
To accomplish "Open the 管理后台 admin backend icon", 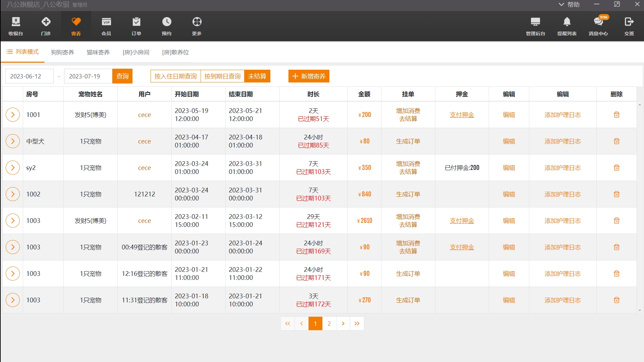I will click(535, 26).
